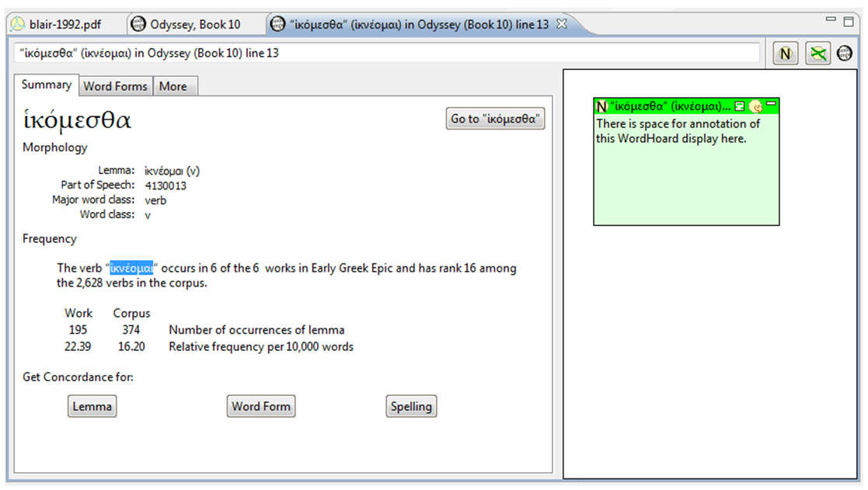
Task: Click the Work relative frequency 22.39
Action: tap(78, 347)
